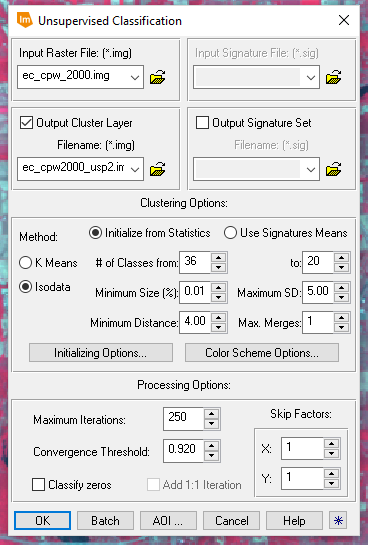Open Initializing Options dialog
Viewport: 368px width, 545px height.
101,353
